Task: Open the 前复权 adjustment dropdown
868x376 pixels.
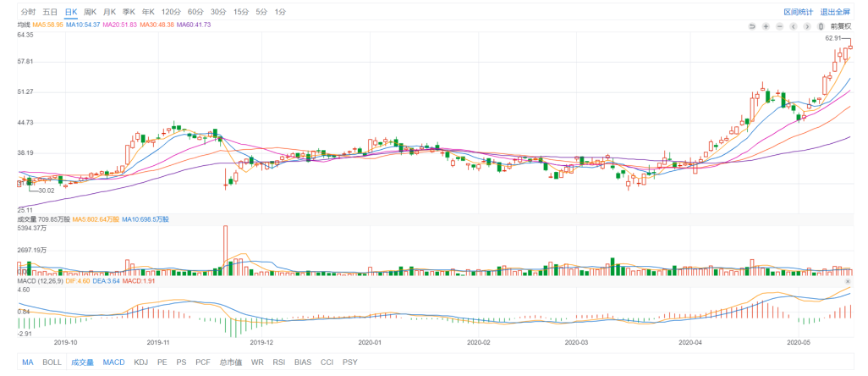Action: tap(842, 26)
